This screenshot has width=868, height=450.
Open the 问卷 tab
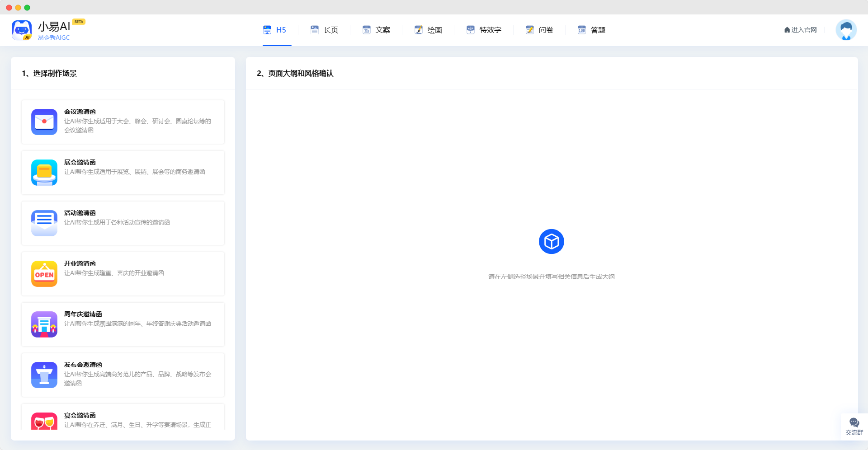coord(540,30)
